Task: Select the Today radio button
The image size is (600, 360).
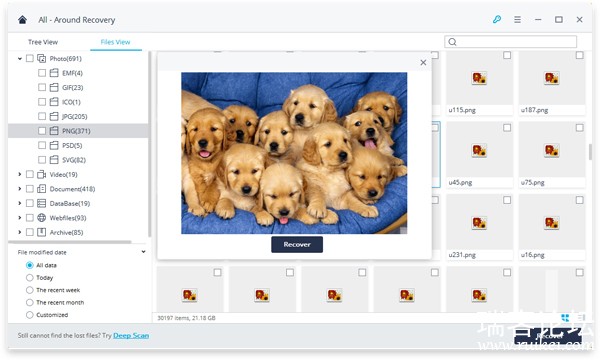Action: [x=29, y=277]
